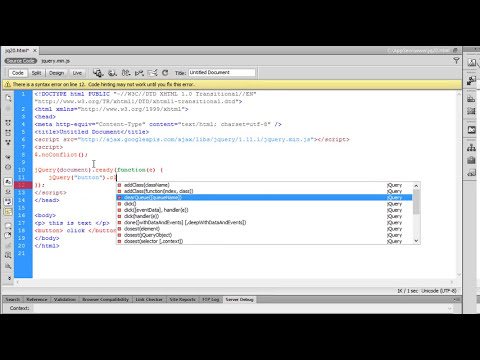Turn on Live view
Screen dimensions: 480x360
(x=77, y=73)
